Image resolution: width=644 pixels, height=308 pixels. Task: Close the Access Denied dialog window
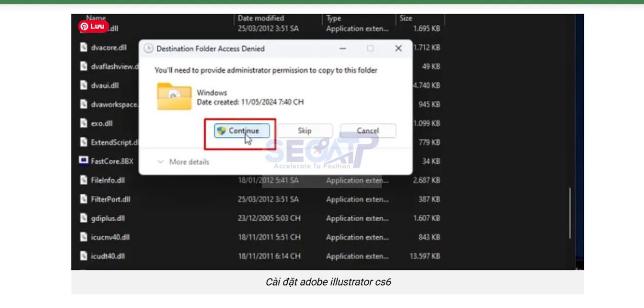tap(398, 48)
